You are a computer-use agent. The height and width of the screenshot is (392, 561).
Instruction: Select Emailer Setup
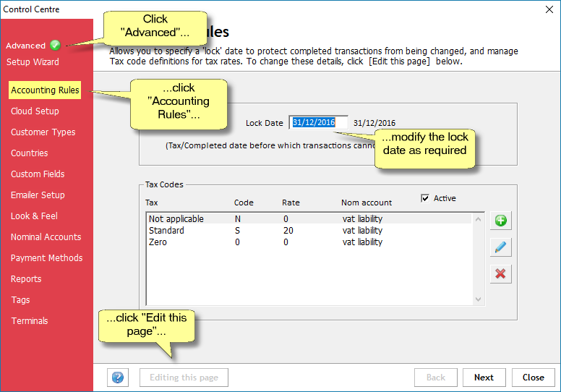pos(38,195)
